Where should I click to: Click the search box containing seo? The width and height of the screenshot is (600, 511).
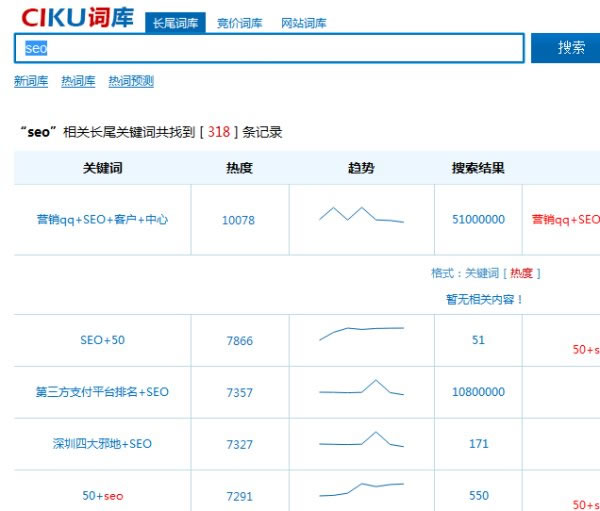point(268,48)
